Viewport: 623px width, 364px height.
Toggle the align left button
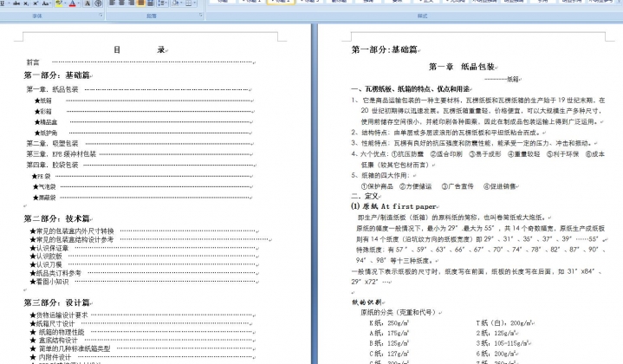click(112, 3)
